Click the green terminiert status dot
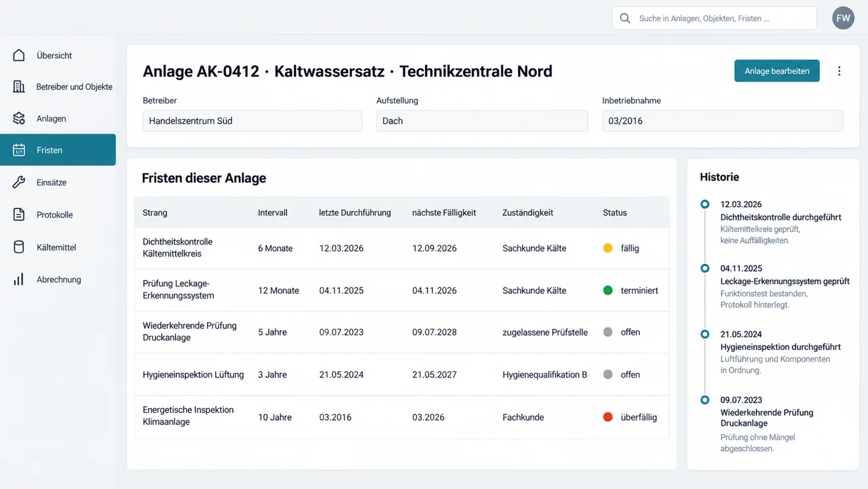Image resolution: width=868 pixels, height=489 pixels. point(608,291)
